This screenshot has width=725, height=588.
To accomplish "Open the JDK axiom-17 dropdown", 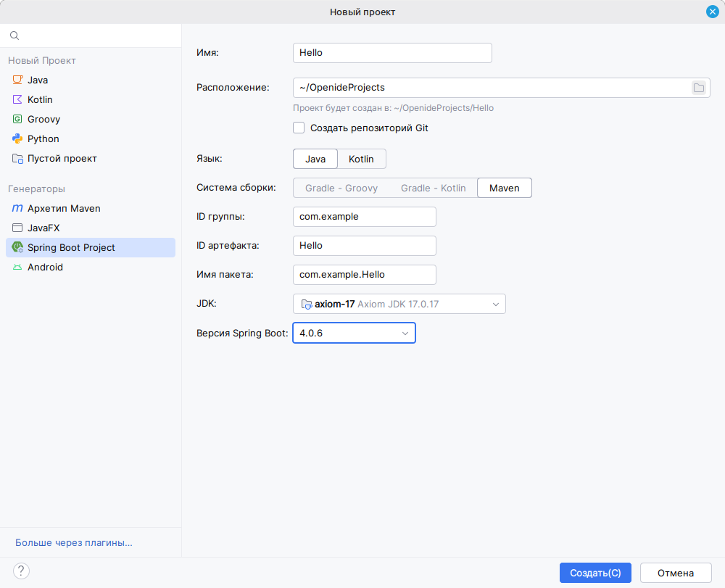I will (x=399, y=305).
